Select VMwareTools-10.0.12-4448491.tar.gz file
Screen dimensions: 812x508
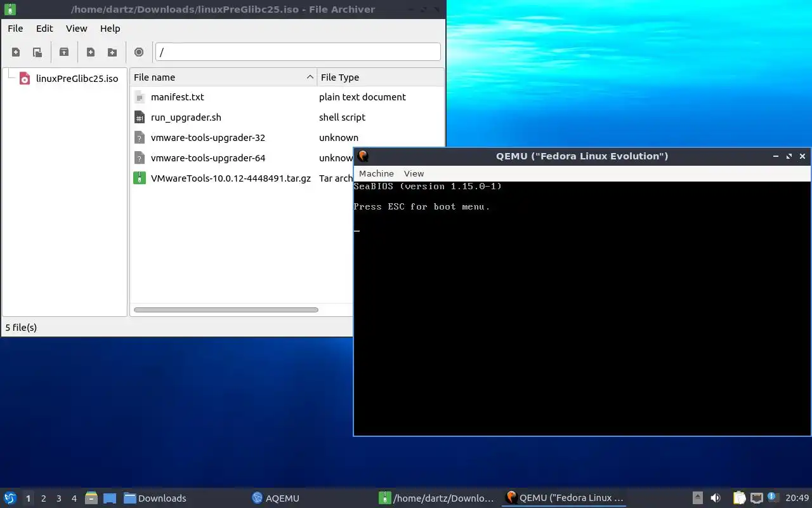(x=231, y=178)
